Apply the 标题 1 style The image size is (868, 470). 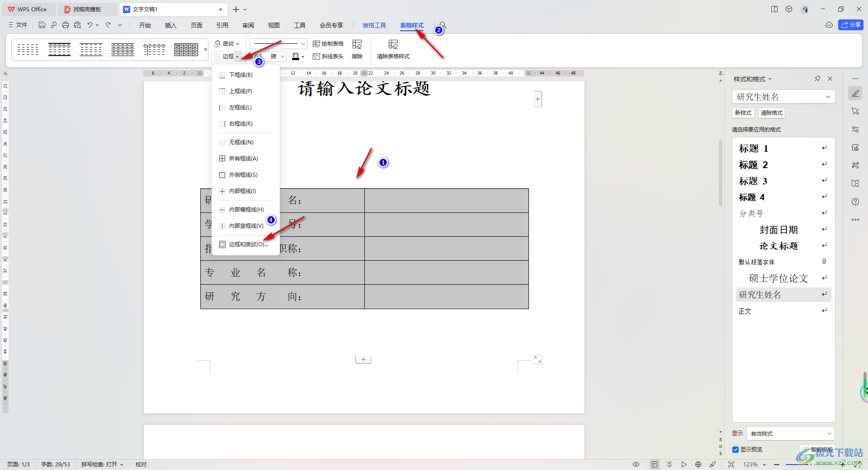tap(783, 149)
